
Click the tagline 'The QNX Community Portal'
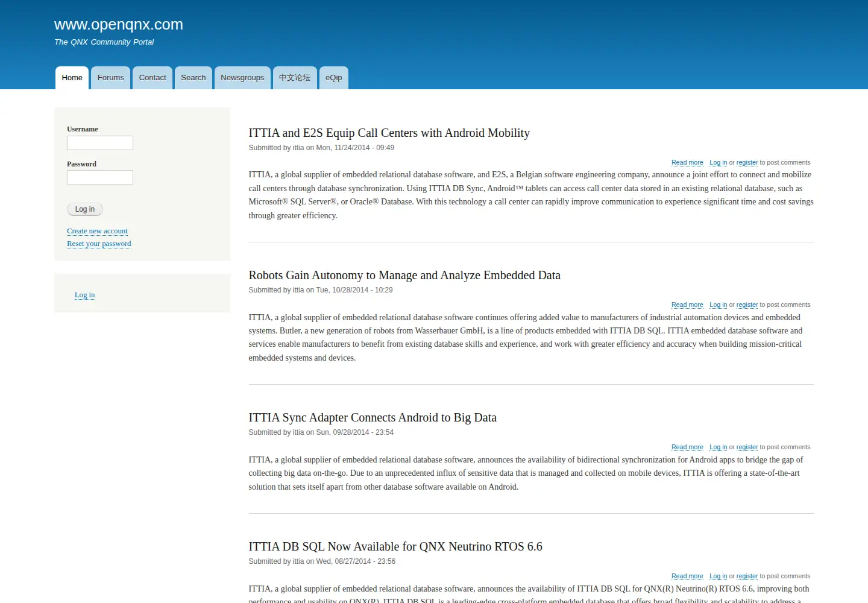click(x=104, y=42)
